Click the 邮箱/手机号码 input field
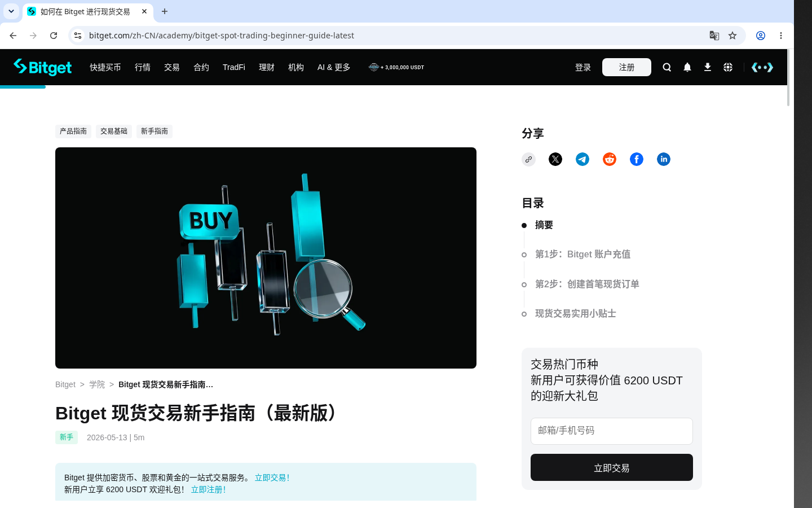 pos(612,431)
